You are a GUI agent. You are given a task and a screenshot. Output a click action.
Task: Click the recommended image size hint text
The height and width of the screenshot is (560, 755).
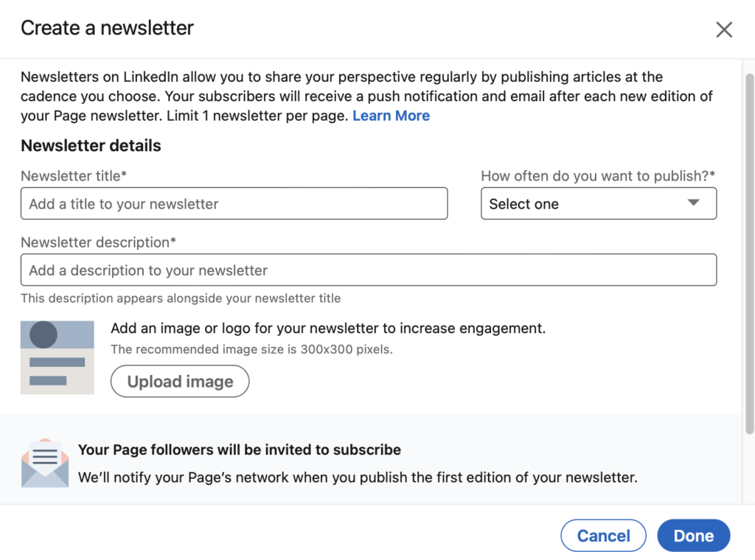[251, 349]
